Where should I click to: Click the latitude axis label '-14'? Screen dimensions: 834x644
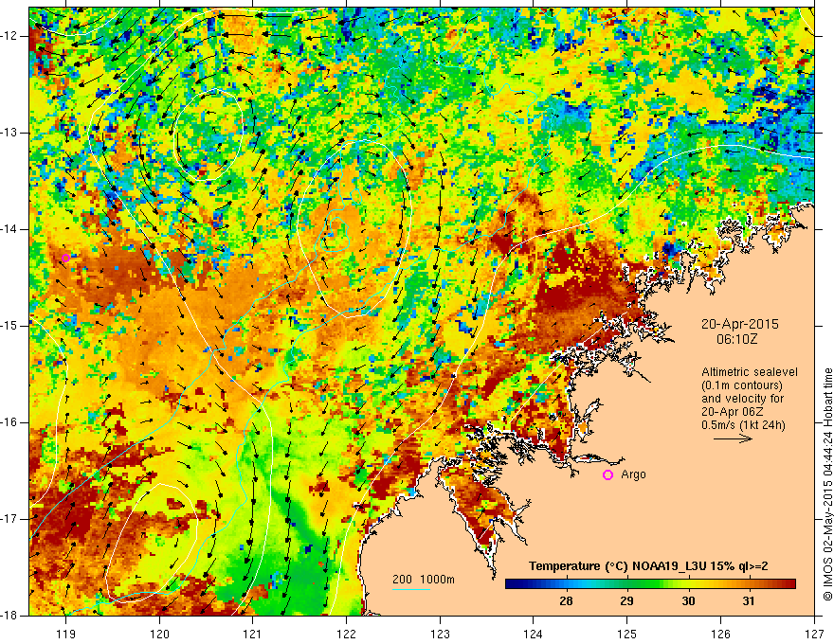point(10,229)
